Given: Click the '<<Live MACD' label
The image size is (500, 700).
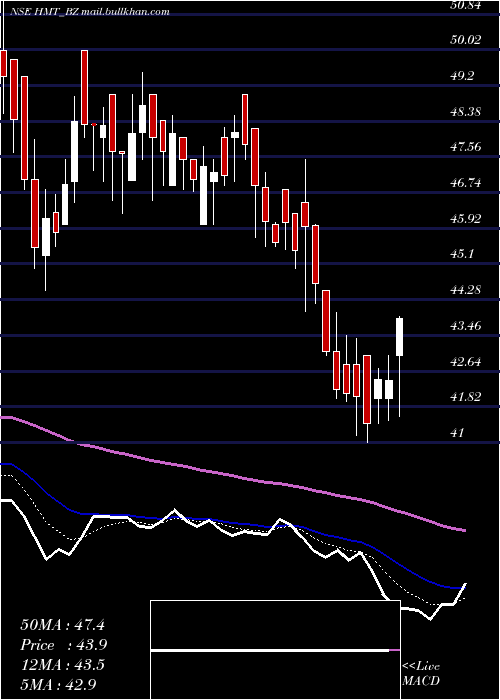Looking at the screenshot, I should point(421,674).
